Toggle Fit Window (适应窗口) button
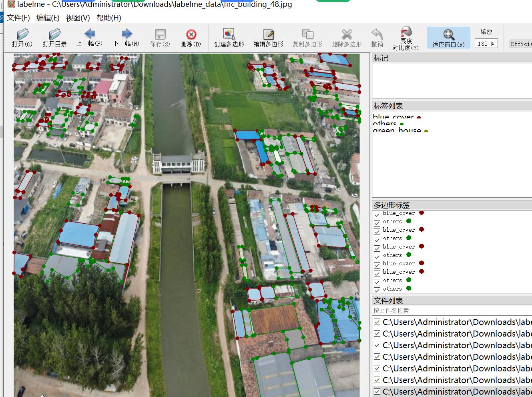The height and width of the screenshot is (397, 532). click(x=448, y=38)
